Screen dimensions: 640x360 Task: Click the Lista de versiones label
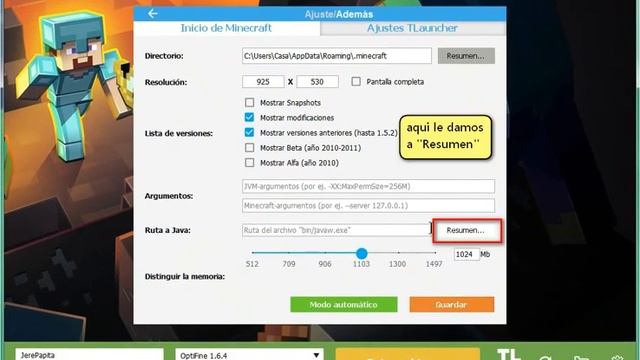click(x=179, y=133)
